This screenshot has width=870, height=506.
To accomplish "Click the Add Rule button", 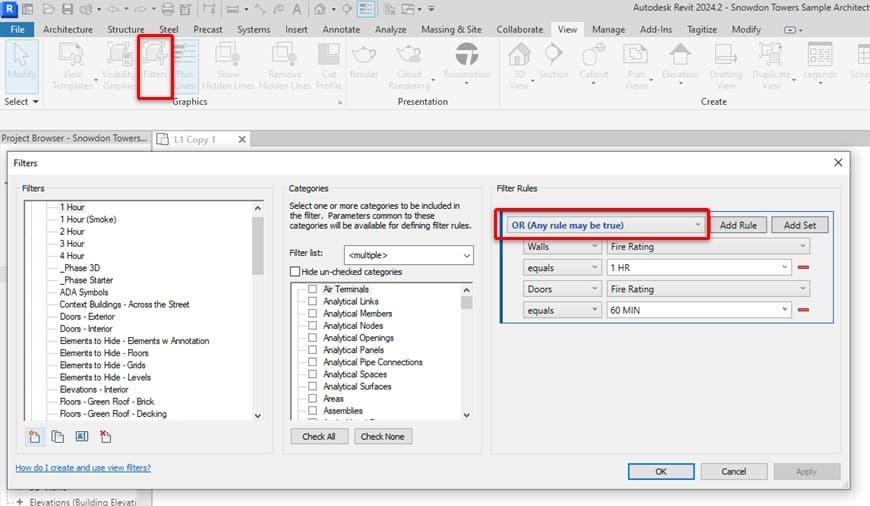I will click(738, 225).
